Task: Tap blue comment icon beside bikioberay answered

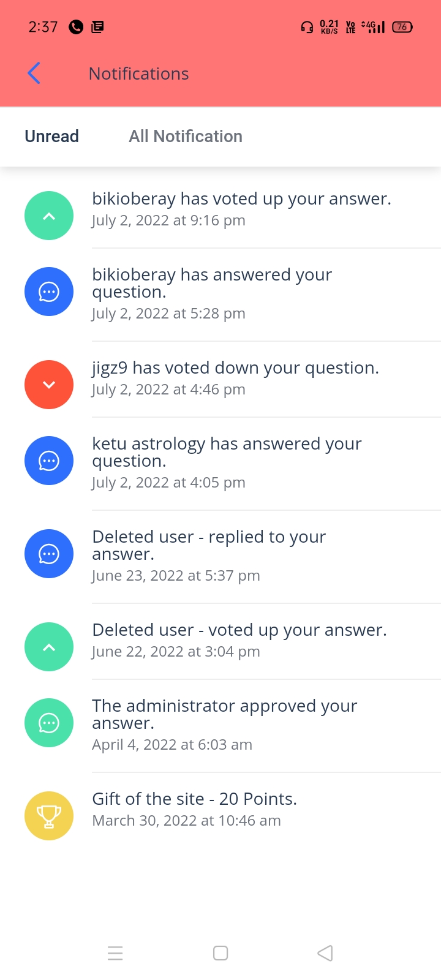Action: click(x=49, y=292)
